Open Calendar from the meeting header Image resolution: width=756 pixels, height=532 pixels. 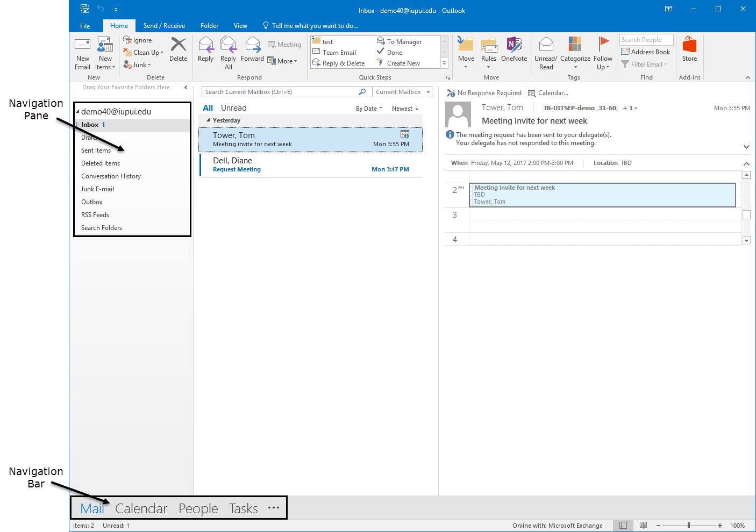pyautogui.click(x=548, y=93)
